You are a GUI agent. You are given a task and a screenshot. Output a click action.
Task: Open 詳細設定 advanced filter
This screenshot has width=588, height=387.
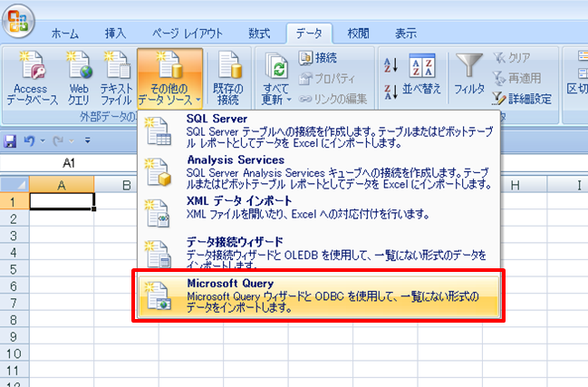pyautogui.click(x=522, y=99)
